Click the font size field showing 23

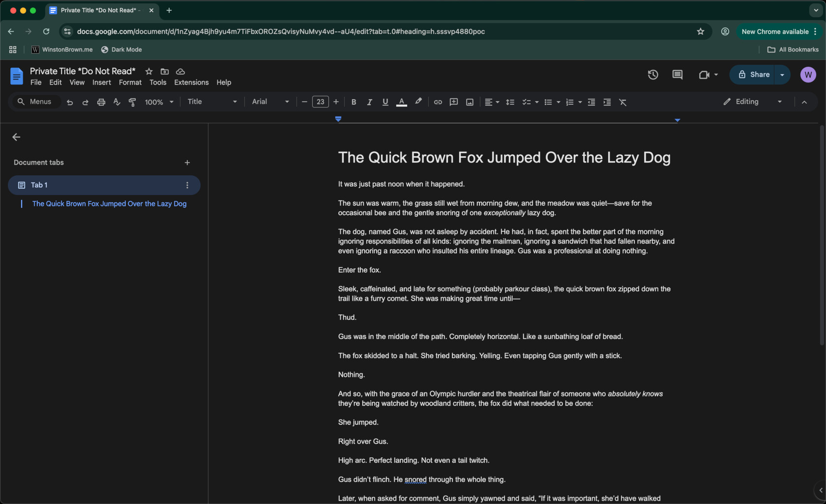coord(321,102)
